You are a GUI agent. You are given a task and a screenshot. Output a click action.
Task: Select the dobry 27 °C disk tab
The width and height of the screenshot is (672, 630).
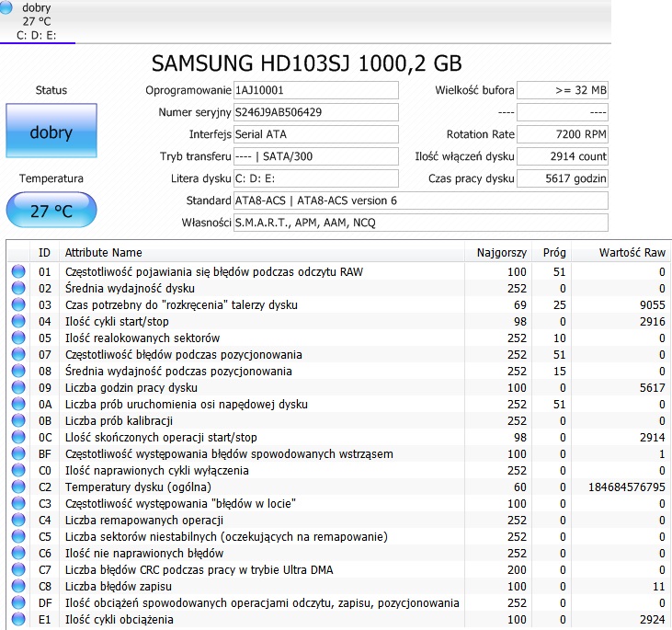[38, 21]
